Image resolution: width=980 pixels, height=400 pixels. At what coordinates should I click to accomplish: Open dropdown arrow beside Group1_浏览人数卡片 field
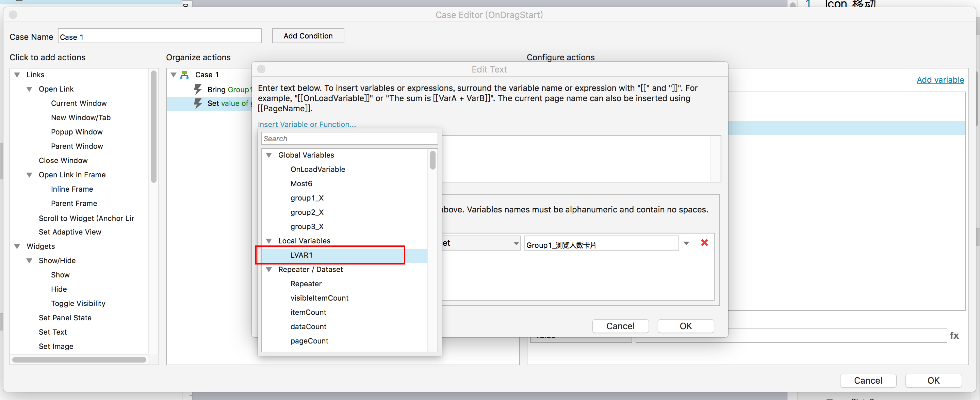(686, 243)
